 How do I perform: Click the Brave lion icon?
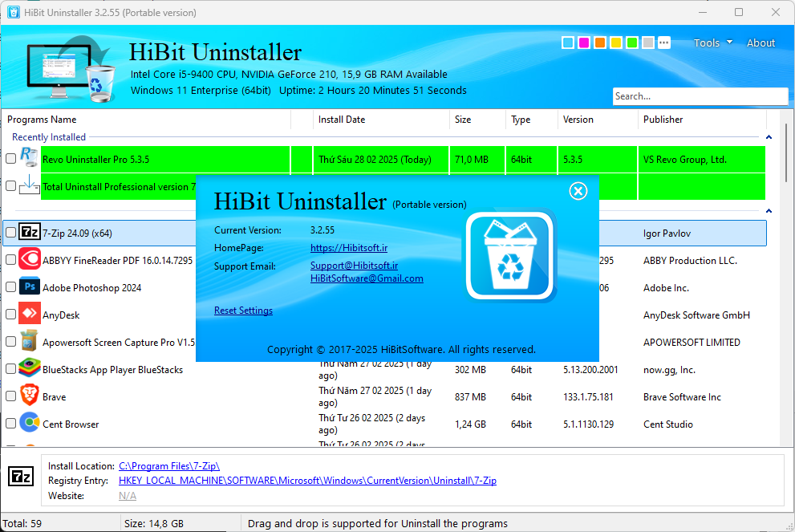tap(30, 396)
